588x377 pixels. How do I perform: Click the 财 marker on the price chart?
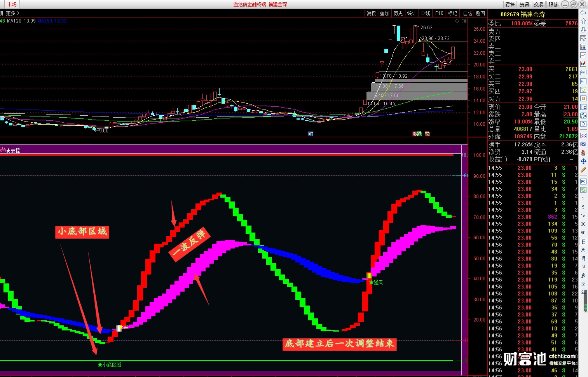coord(311,134)
